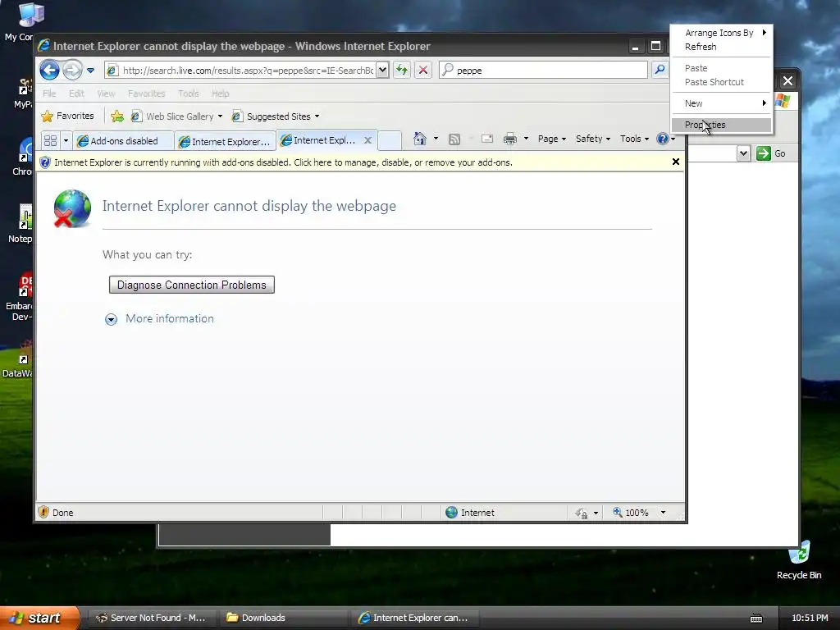Click the 100% zoom level button
Image resolution: width=840 pixels, height=630 pixels.
631,513
